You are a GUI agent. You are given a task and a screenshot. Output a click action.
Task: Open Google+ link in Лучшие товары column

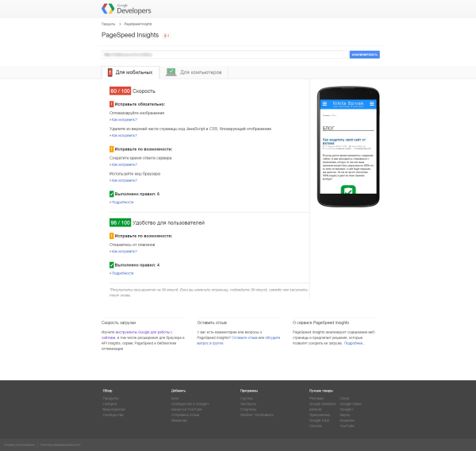point(347,410)
